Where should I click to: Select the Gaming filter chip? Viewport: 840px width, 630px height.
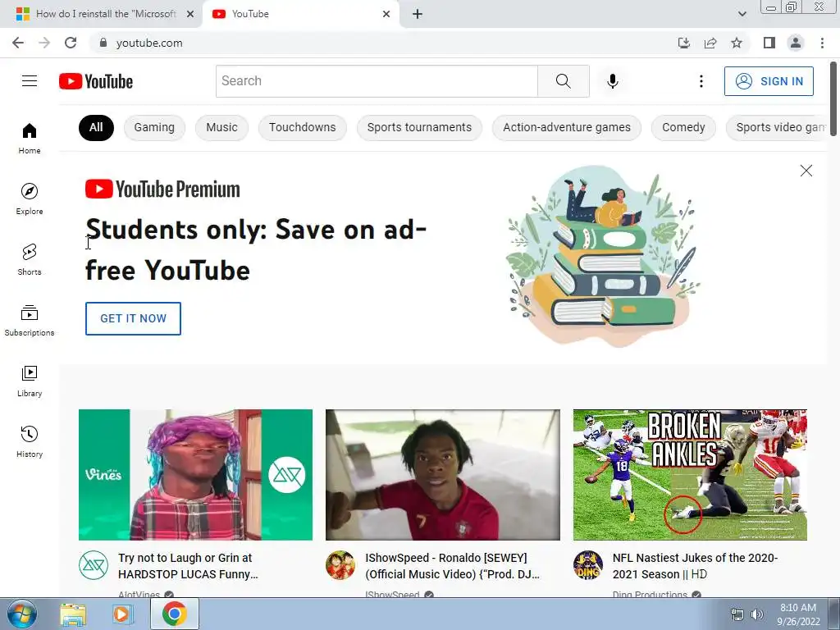(154, 127)
